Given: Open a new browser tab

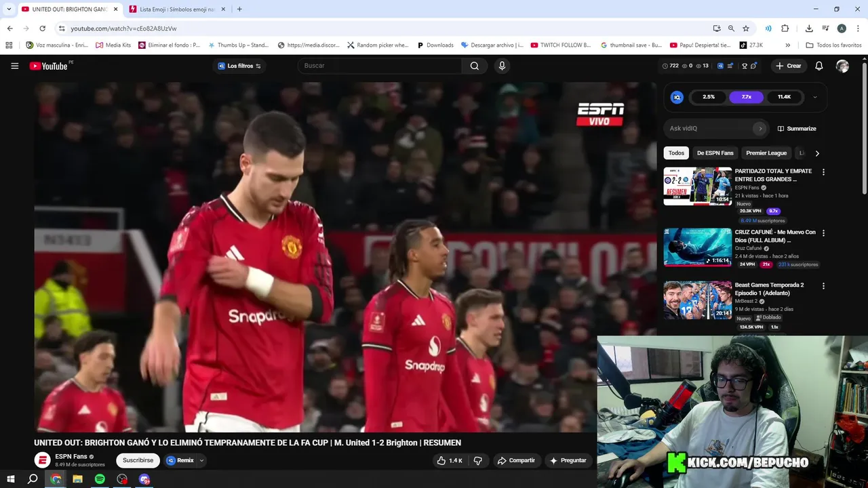Looking at the screenshot, I should [x=239, y=9].
